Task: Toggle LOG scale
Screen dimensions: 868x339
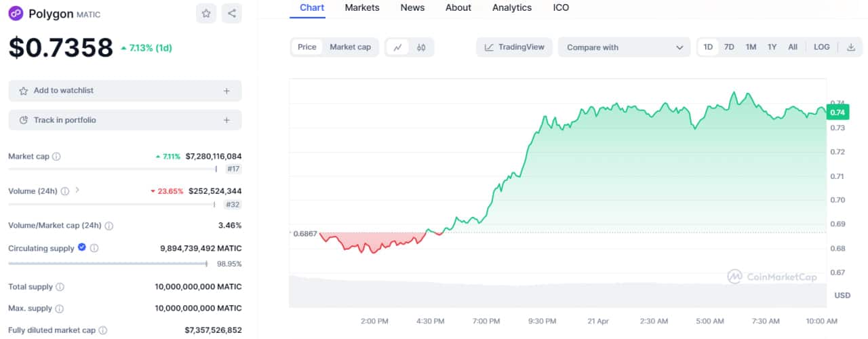Action: click(x=821, y=47)
